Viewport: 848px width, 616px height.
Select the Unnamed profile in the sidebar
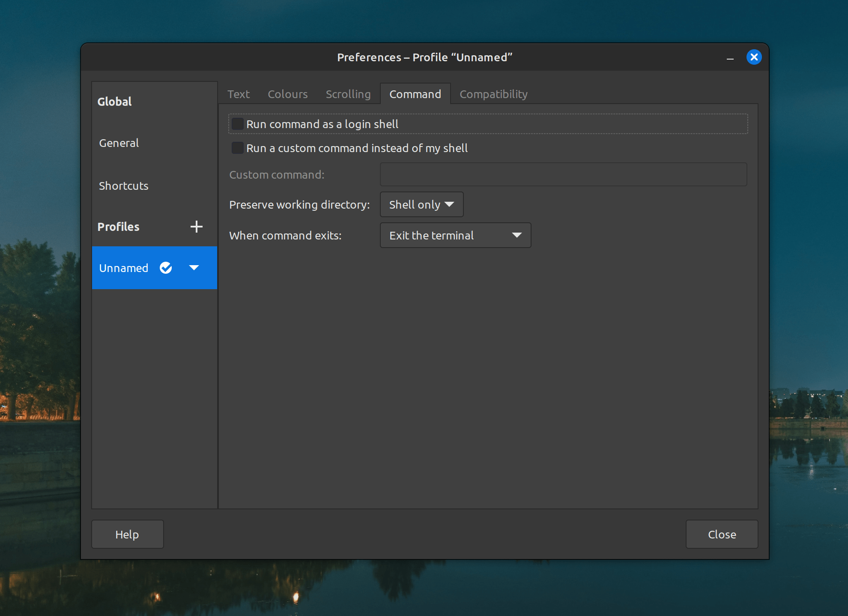(x=124, y=268)
